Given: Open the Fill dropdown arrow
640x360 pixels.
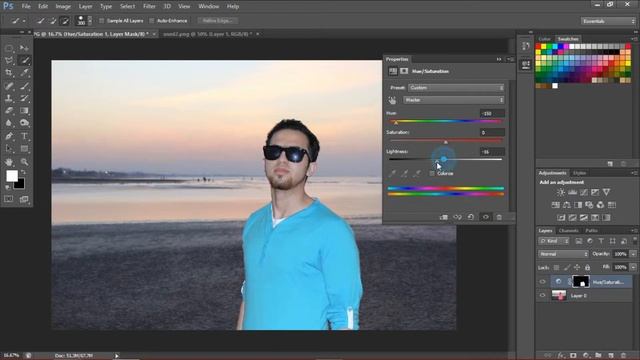Looking at the screenshot, I should [633, 268].
